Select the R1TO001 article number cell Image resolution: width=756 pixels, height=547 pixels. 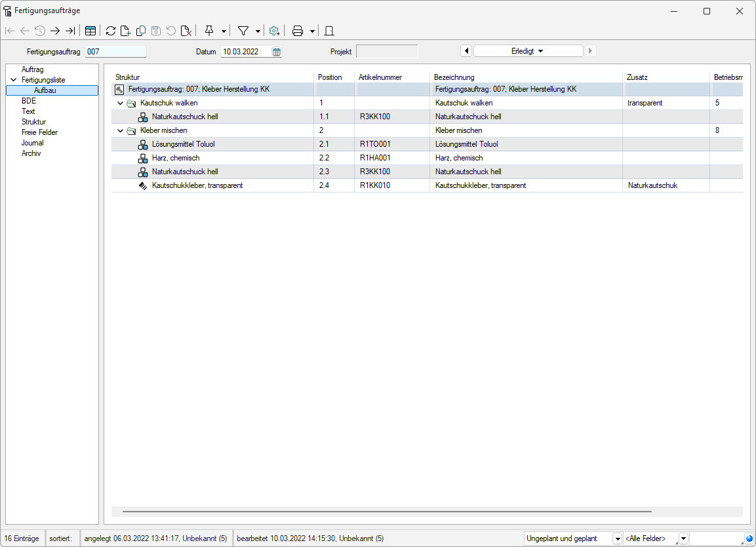(x=392, y=145)
